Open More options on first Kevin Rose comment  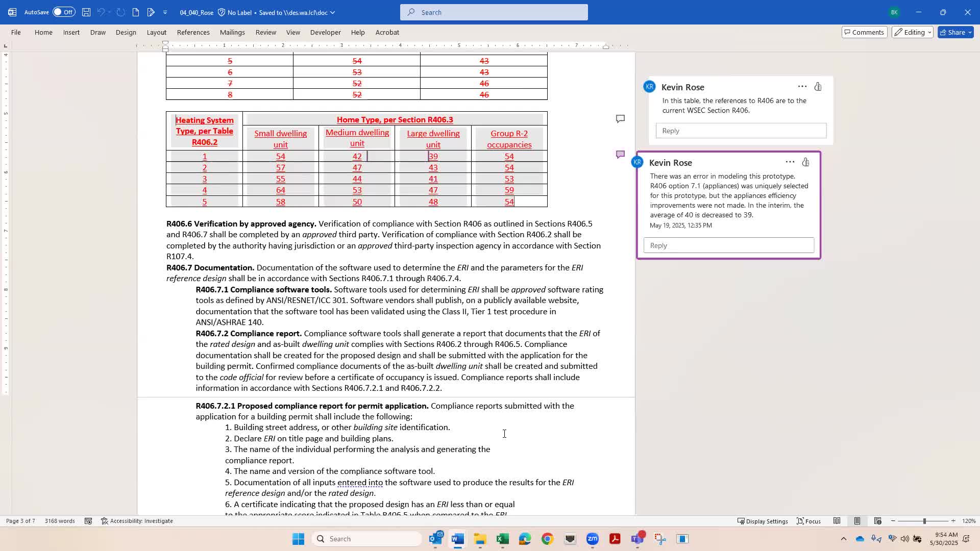tap(802, 87)
